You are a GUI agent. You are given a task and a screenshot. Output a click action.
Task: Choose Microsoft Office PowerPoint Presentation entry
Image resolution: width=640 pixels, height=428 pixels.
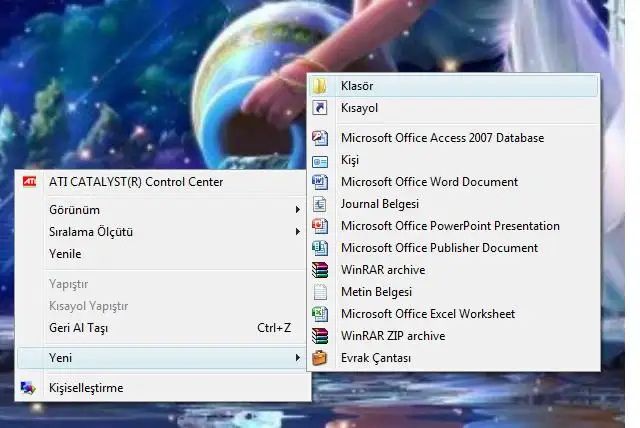point(453,226)
